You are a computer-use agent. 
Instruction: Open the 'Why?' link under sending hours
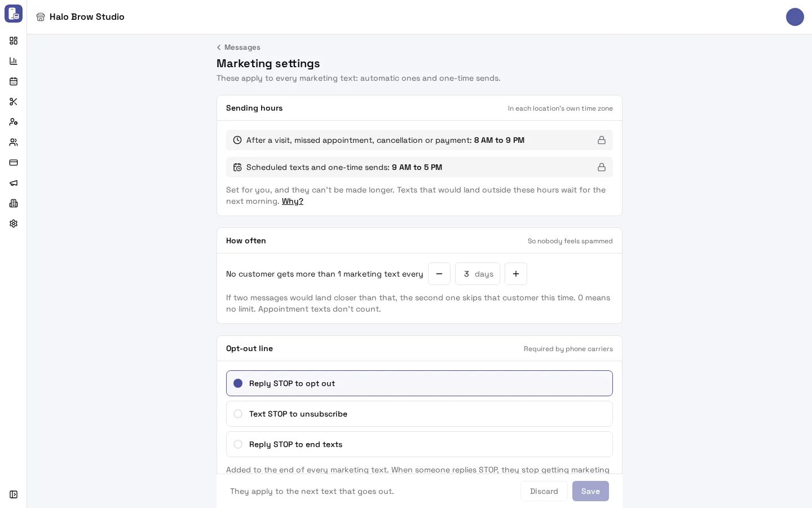293,202
